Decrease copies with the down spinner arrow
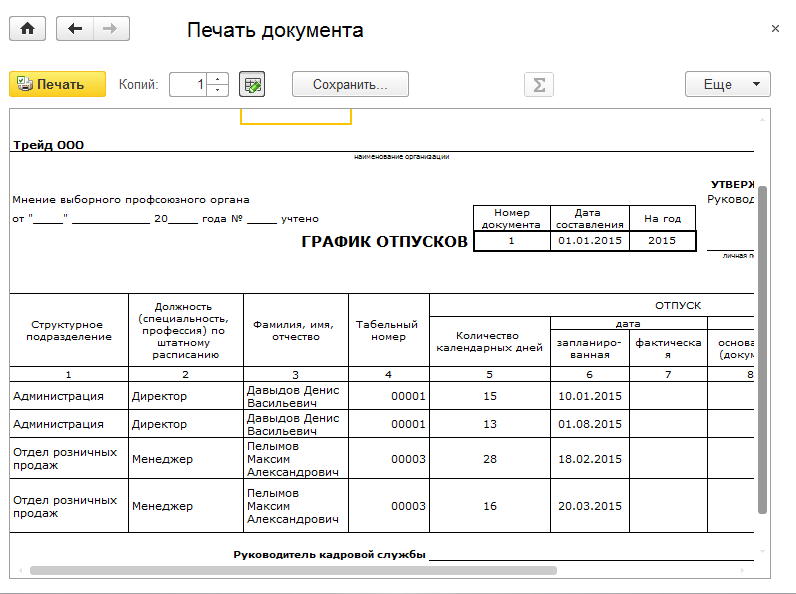This screenshot has height=594, width=796. pyautogui.click(x=220, y=91)
